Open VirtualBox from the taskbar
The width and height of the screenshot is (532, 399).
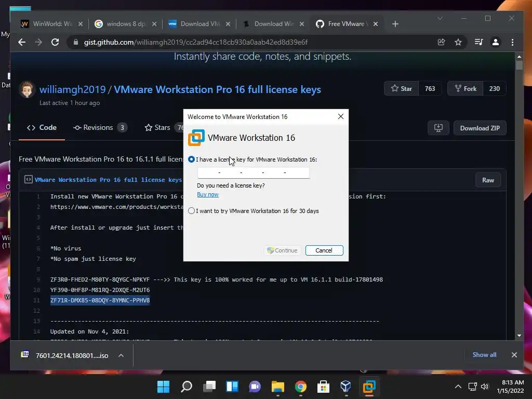click(x=345, y=387)
